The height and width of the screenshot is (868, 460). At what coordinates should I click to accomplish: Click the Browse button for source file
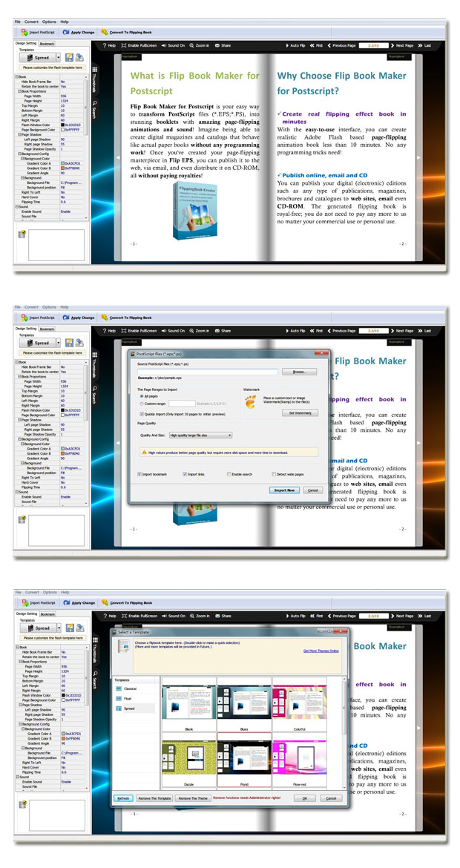[298, 372]
